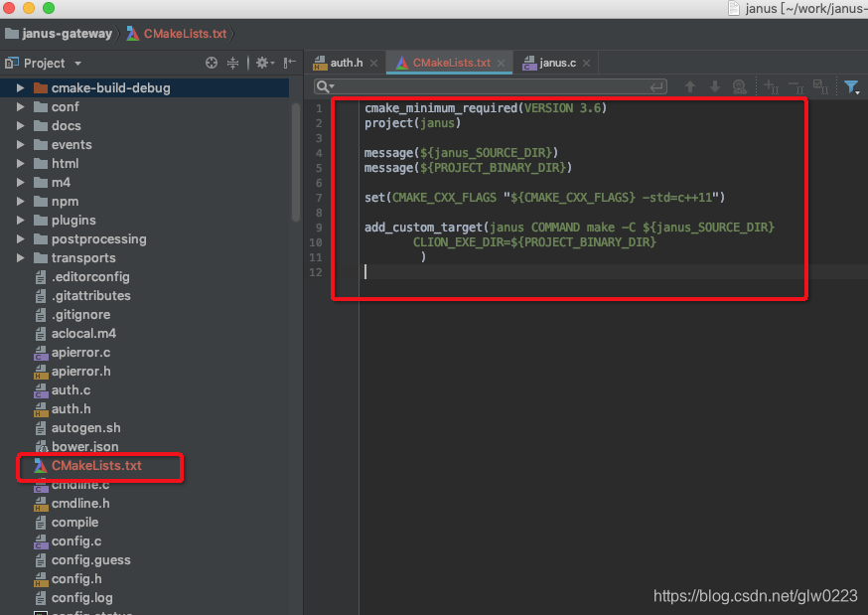The height and width of the screenshot is (615, 868).
Task: Open search history magnifier dropdown
Action: (x=325, y=86)
